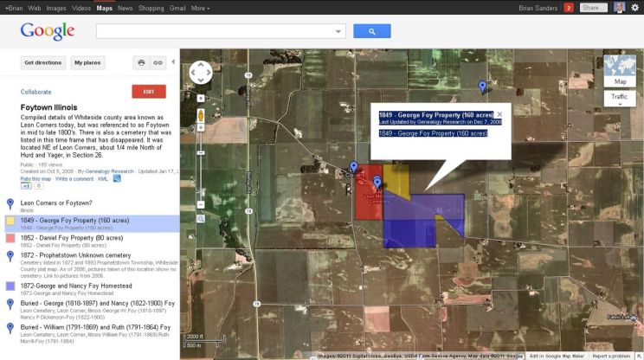Viewport: 644px width, 360px height.
Task: Click the zoom-to-area magnifier below slider
Action: 201,219
